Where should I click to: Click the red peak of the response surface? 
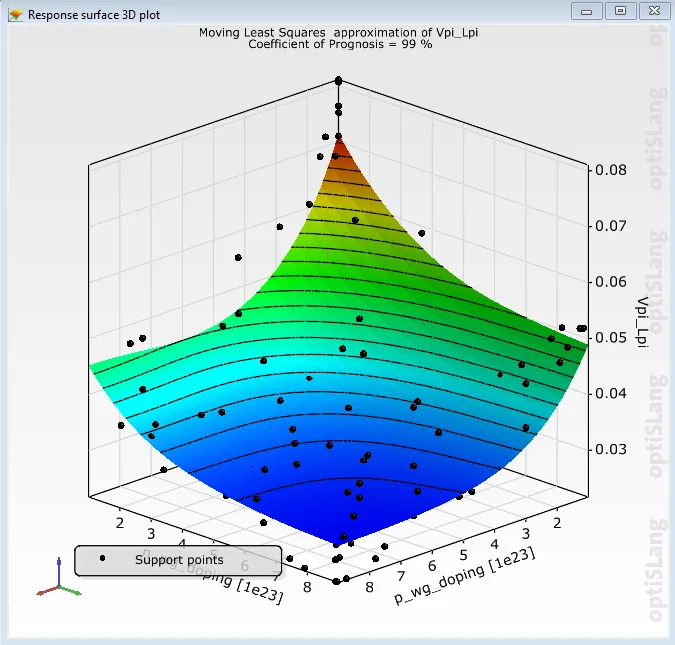339,150
